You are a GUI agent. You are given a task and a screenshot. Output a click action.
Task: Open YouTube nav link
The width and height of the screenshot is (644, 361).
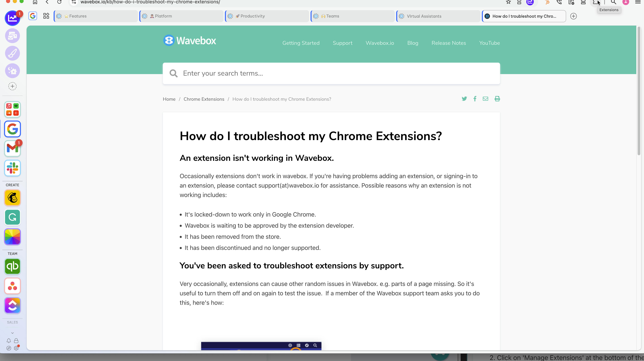[x=490, y=43]
